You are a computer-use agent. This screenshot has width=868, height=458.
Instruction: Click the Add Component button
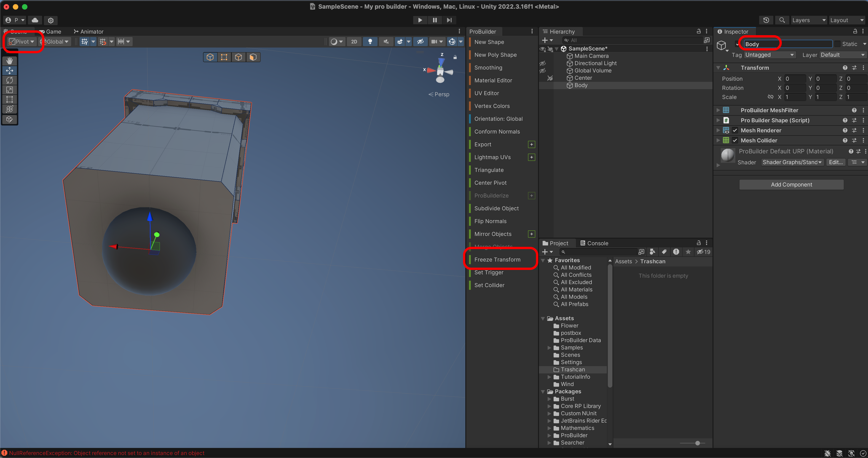click(791, 184)
